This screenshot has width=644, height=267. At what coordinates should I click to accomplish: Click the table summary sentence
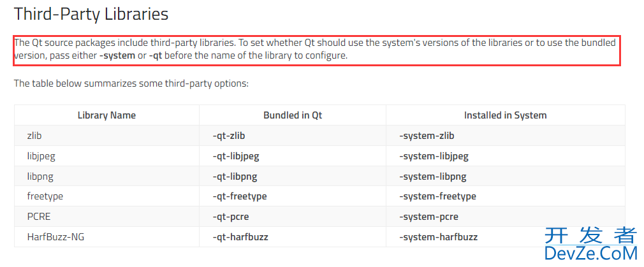[x=131, y=84]
